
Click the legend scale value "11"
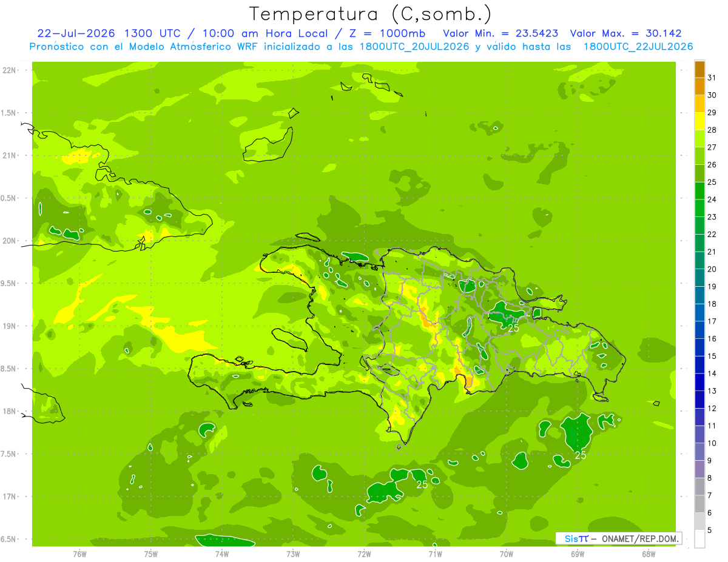coord(712,426)
